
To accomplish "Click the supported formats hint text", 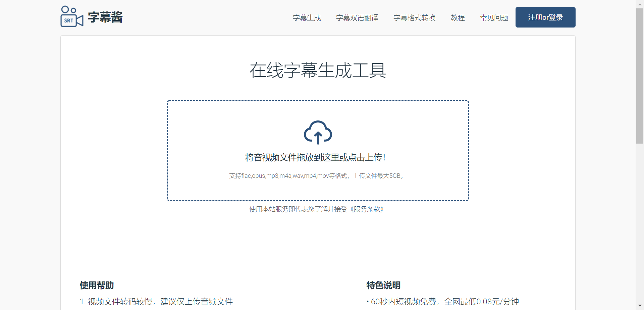I will [x=317, y=176].
